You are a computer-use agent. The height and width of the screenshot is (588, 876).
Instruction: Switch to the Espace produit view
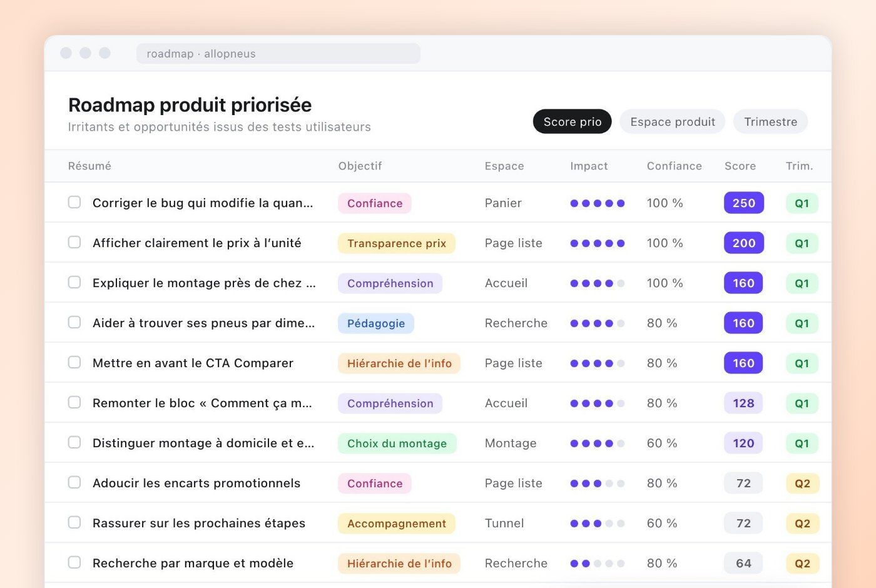pos(672,121)
